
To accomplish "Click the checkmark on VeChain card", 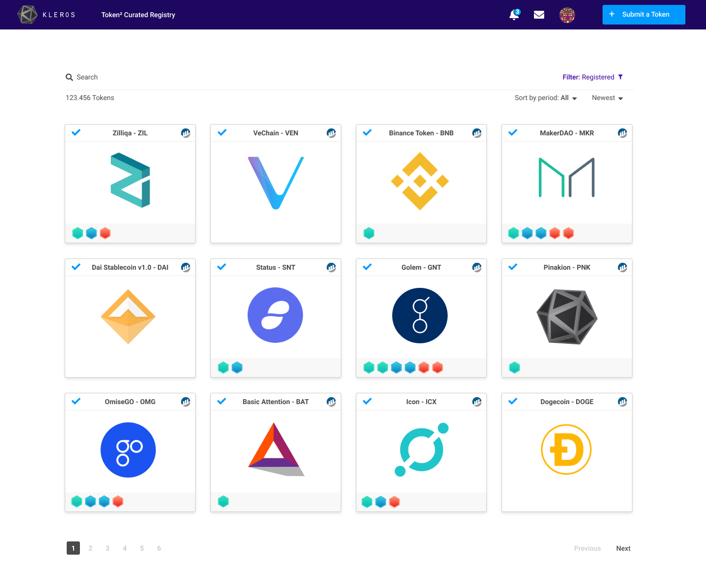I will [x=222, y=132].
